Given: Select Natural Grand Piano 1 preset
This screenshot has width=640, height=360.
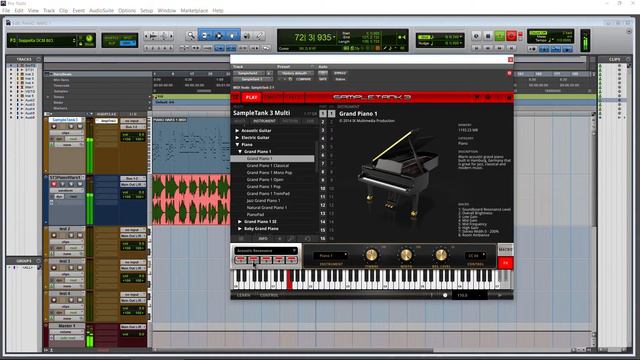Looking at the screenshot, I should pos(267,207).
